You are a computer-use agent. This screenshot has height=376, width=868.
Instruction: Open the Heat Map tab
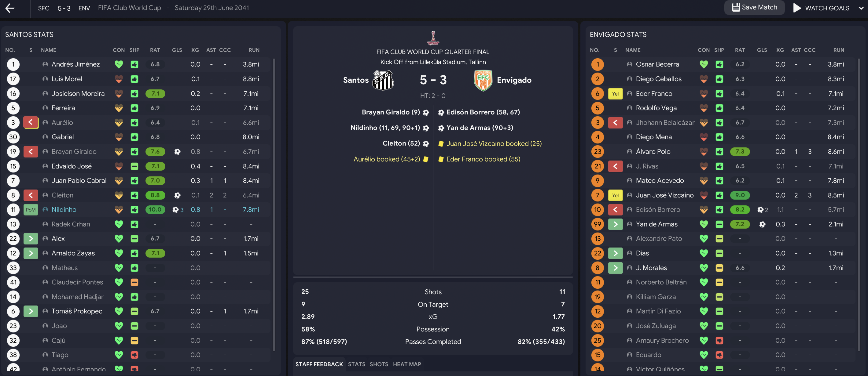(407, 364)
